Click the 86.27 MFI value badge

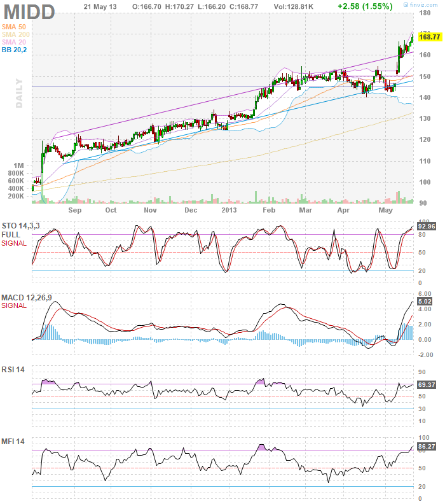coord(426,447)
